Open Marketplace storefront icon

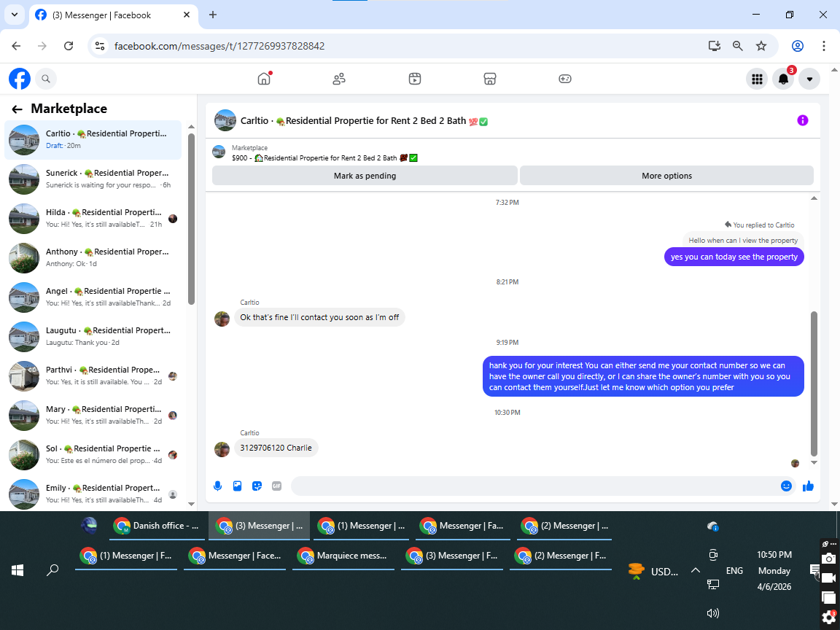tap(490, 79)
